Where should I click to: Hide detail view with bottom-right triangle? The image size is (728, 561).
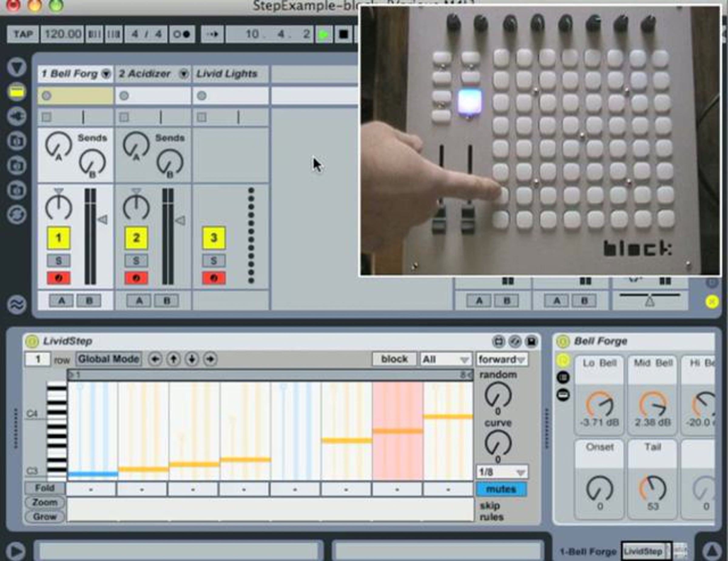(712, 551)
